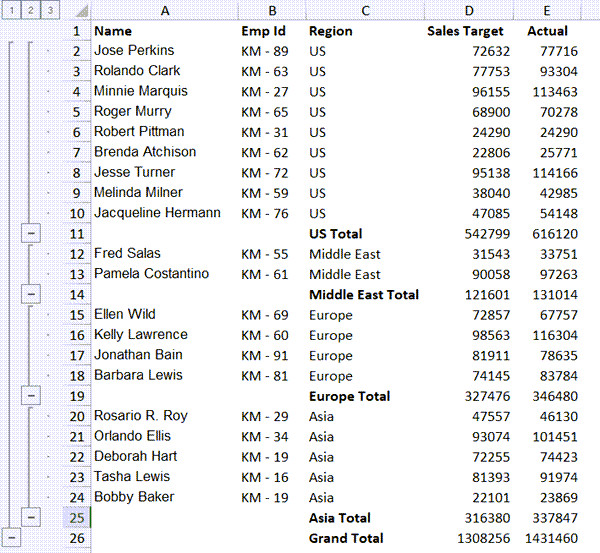
Task: Select the Grand Total label cell
Action: (346, 538)
